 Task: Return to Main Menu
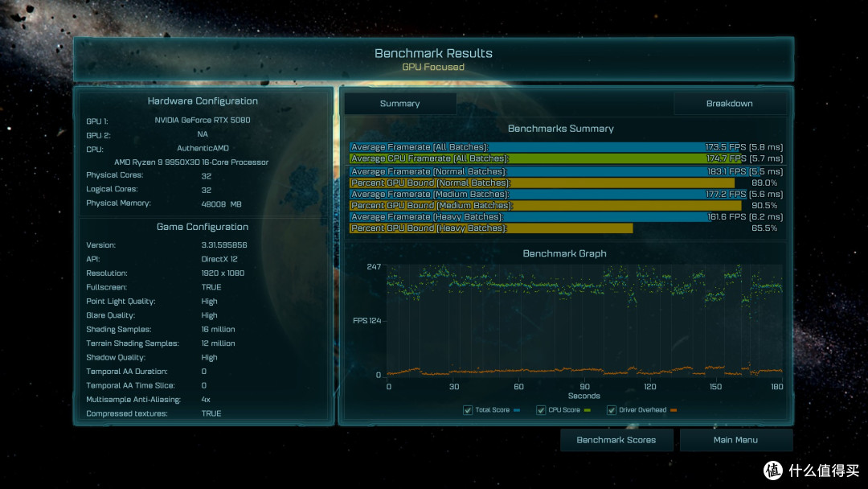(735, 440)
